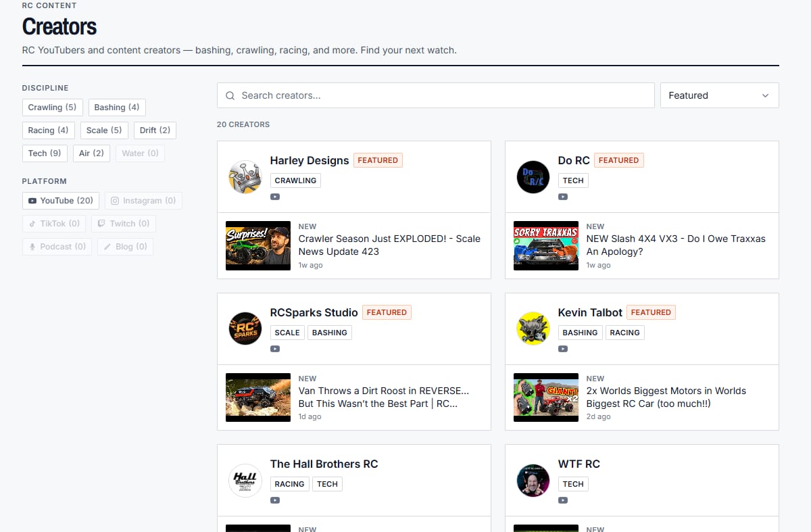Screen dimensions: 811x532
Task: Open the Van Throws a Dirt Roost thumbnail
Action: pyautogui.click(x=258, y=397)
